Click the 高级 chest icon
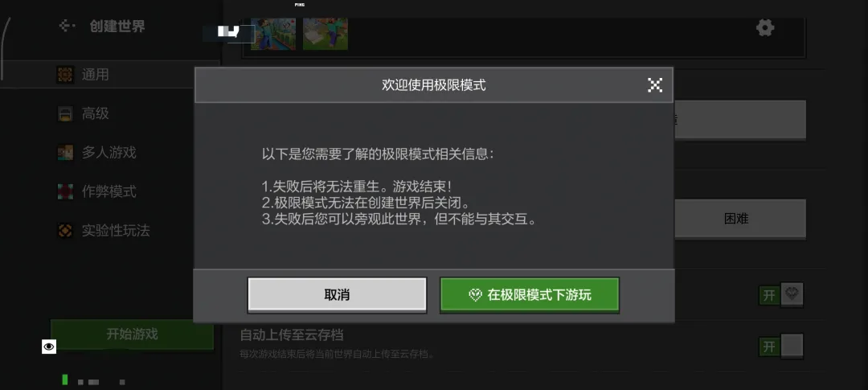Viewport: 868px width, 390px height. (x=65, y=113)
